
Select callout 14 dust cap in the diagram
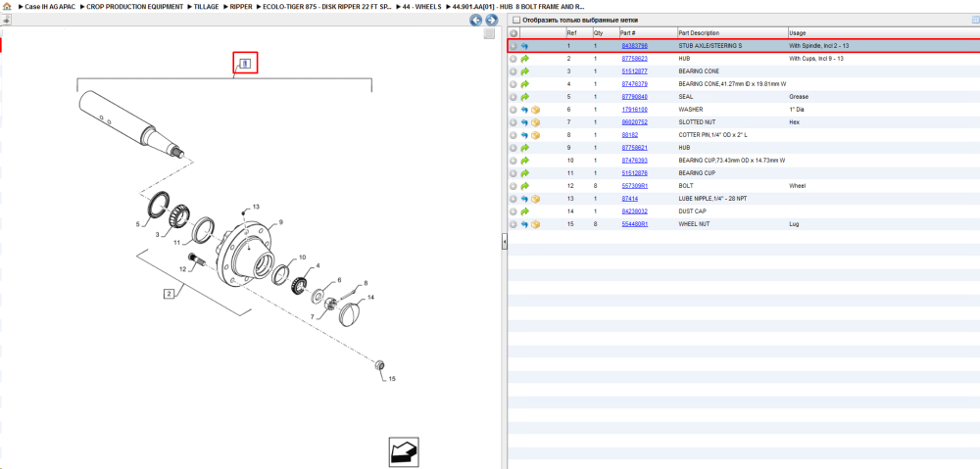pyautogui.click(x=370, y=298)
